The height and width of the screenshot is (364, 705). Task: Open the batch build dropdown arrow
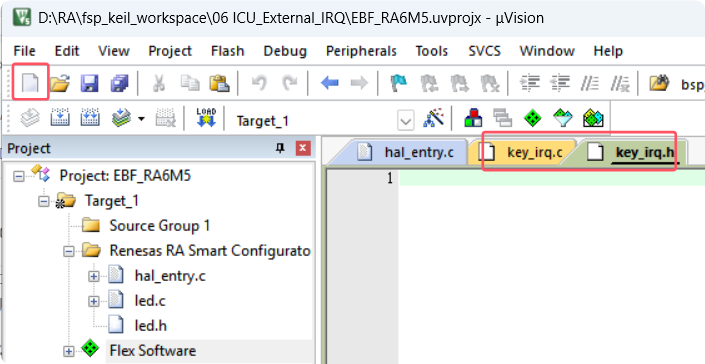tap(142, 119)
